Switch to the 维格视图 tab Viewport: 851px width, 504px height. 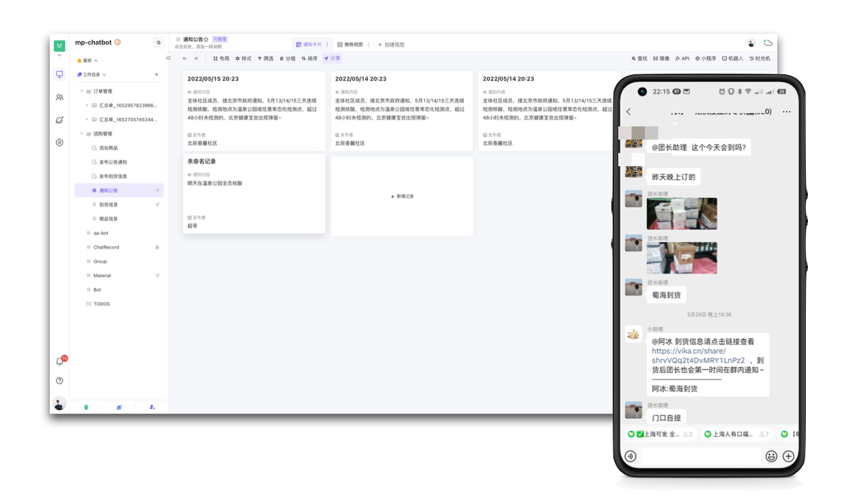[350, 45]
